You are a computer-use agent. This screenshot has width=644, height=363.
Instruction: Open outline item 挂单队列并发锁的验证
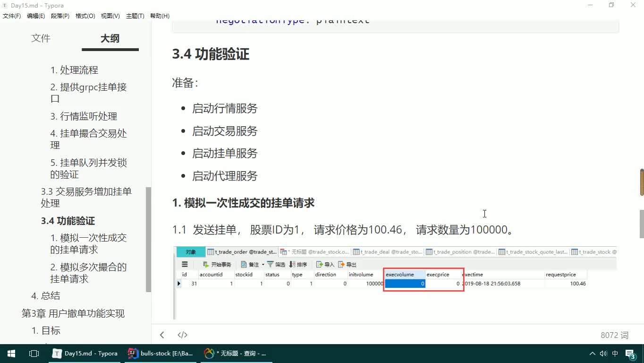coord(89,169)
